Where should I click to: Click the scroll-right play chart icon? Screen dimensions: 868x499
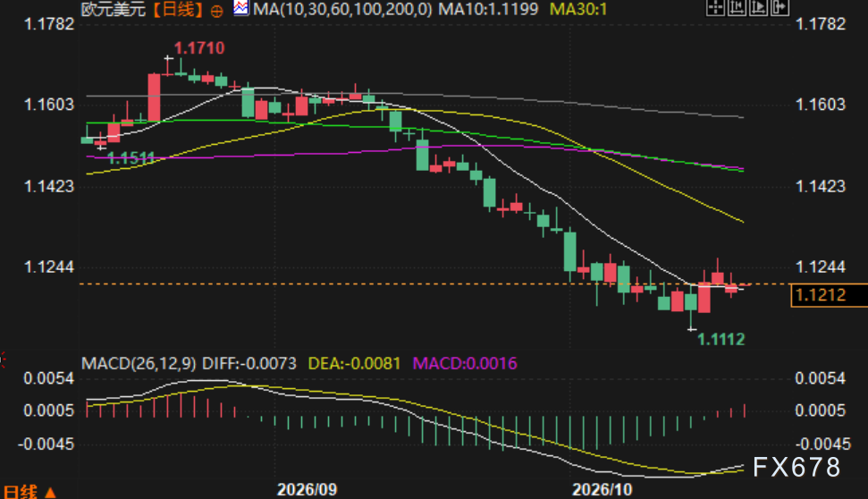point(758,7)
